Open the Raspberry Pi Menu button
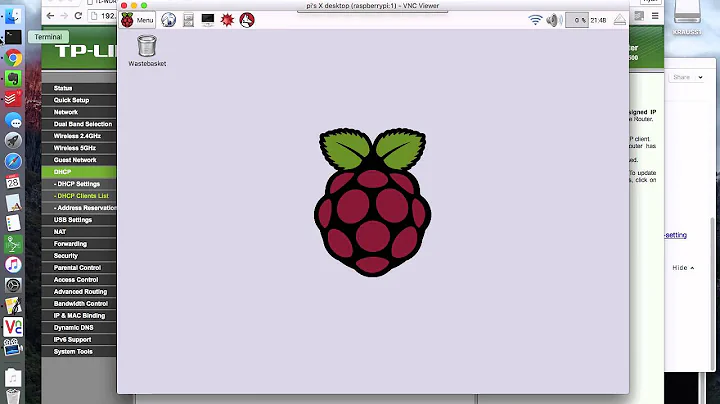The width and height of the screenshot is (720, 404). (137, 20)
